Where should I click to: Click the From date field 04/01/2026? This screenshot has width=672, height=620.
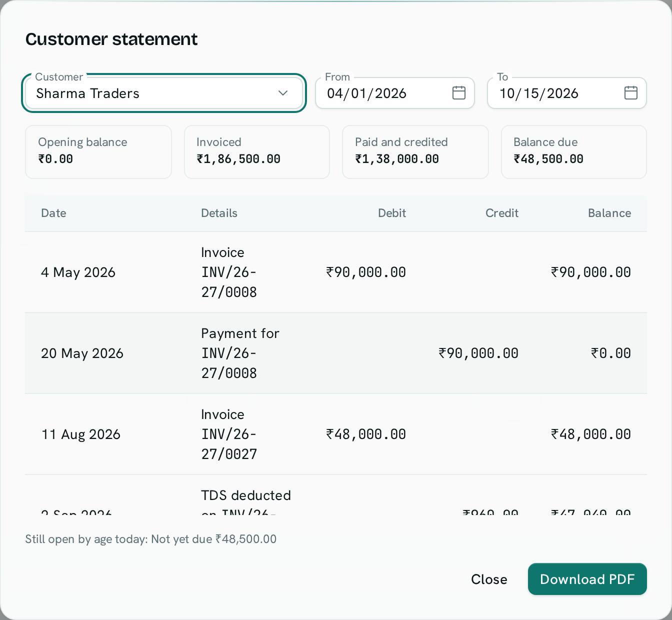(394, 93)
